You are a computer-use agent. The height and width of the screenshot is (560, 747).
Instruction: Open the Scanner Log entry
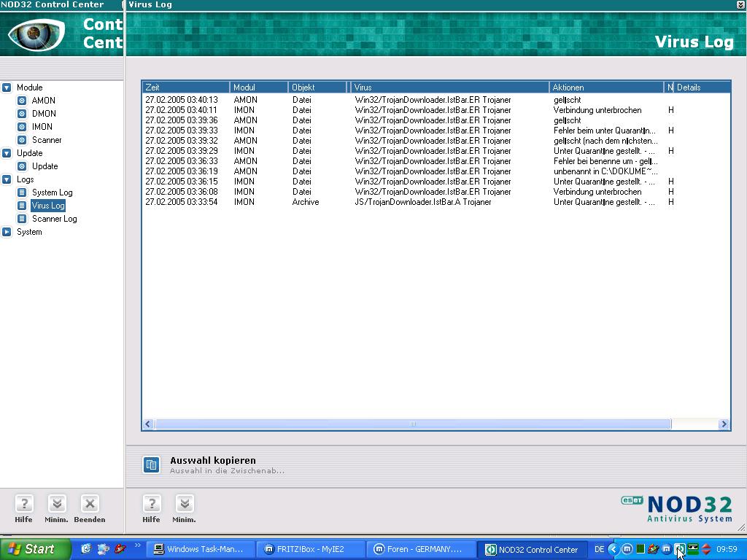point(54,219)
